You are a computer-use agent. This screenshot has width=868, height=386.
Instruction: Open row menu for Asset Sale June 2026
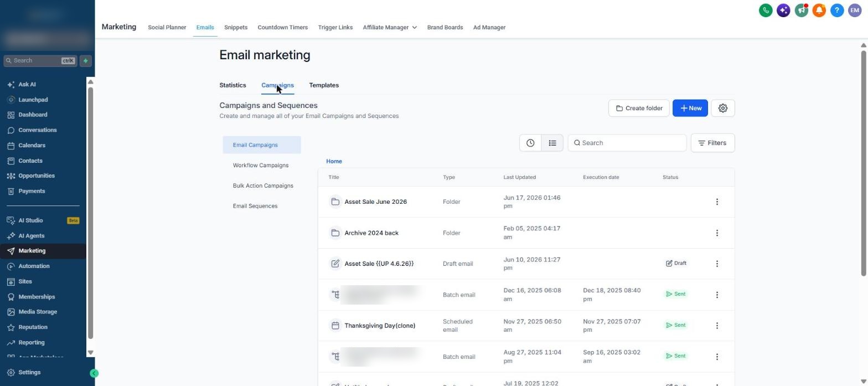(717, 202)
